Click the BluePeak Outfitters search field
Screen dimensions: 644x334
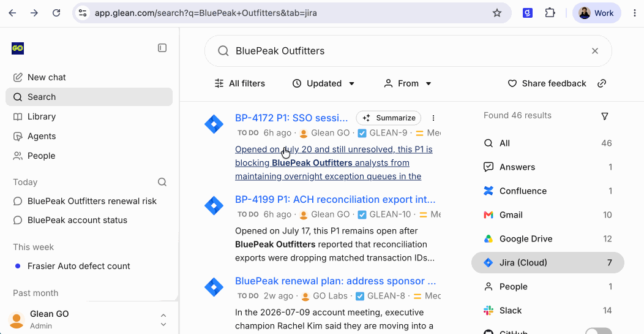point(408,51)
